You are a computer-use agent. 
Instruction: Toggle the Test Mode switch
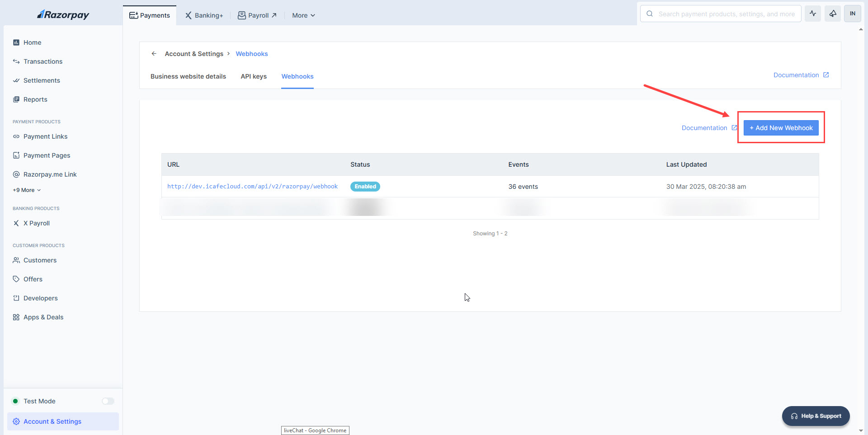[108, 401]
